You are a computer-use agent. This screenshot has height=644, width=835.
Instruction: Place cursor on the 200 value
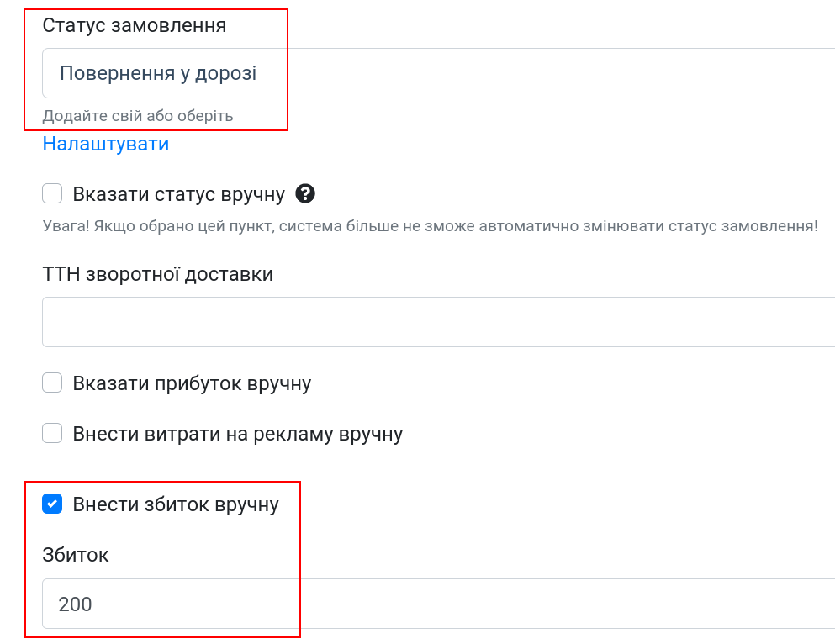(75, 604)
